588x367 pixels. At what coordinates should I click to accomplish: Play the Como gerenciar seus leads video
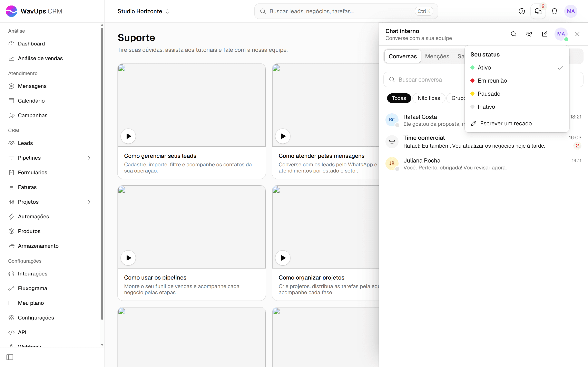click(x=128, y=136)
